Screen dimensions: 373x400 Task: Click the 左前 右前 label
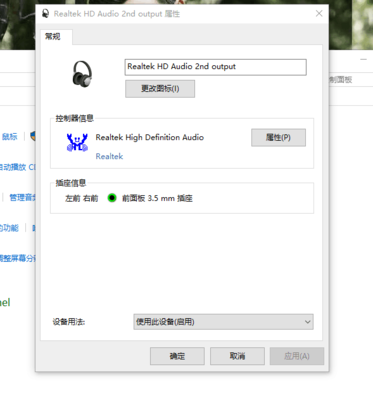[82, 198]
